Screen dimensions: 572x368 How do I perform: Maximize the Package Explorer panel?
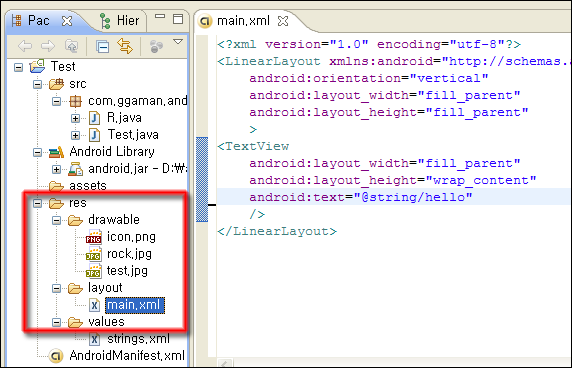tap(178, 19)
